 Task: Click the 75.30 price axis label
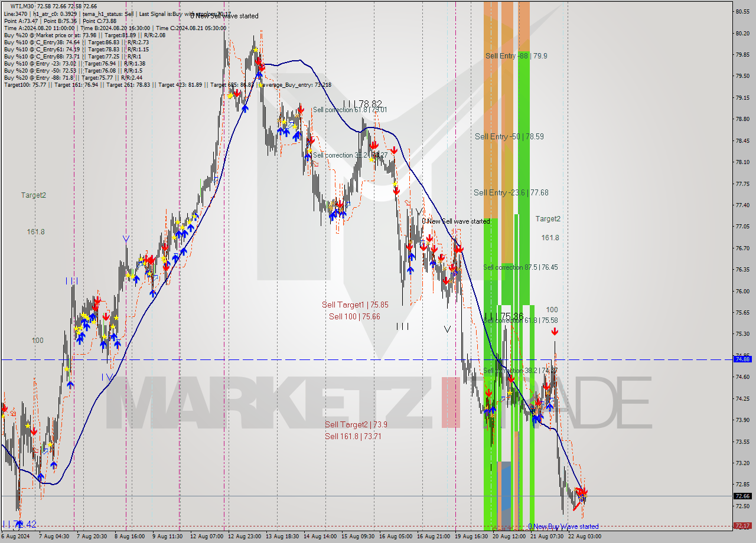click(742, 334)
